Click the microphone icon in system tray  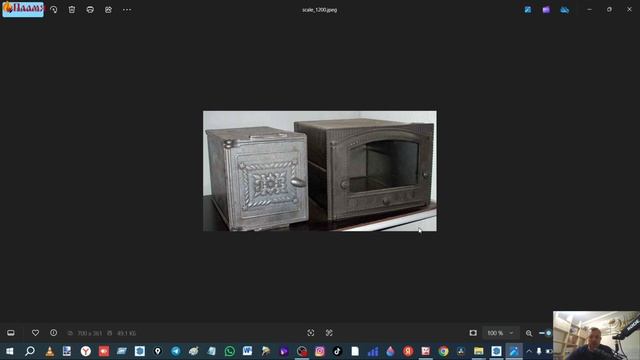(539, 351)
